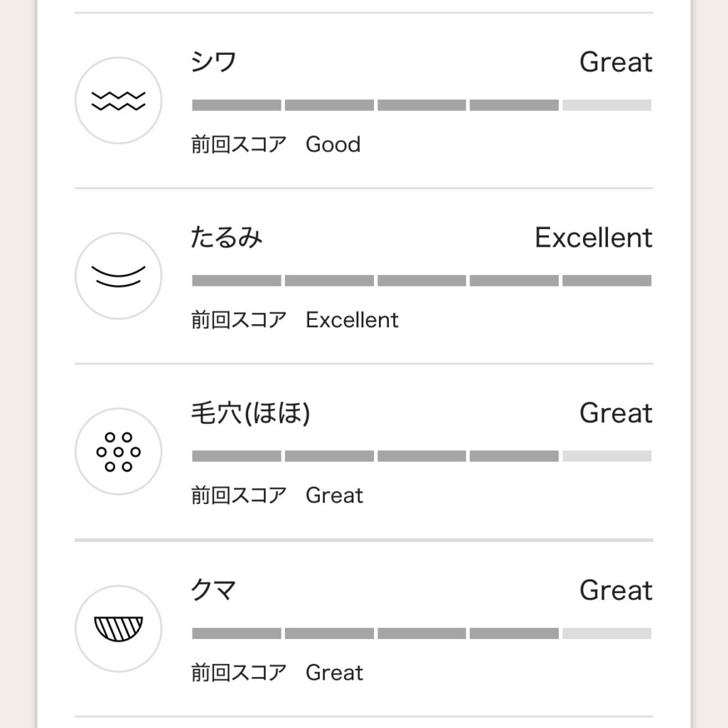Select the 毛穴(ほほ) category title
The image size is (728, 728).
click(x=251, y=413)
